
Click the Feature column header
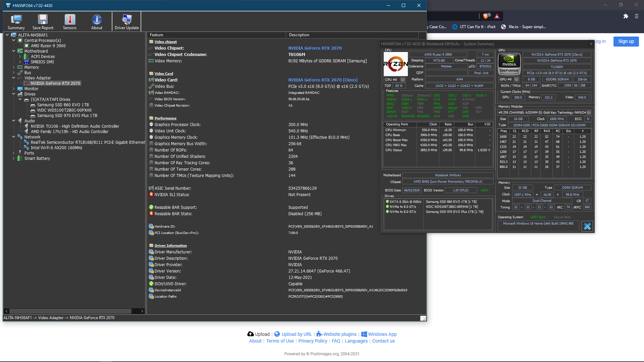tap(216, 35)
